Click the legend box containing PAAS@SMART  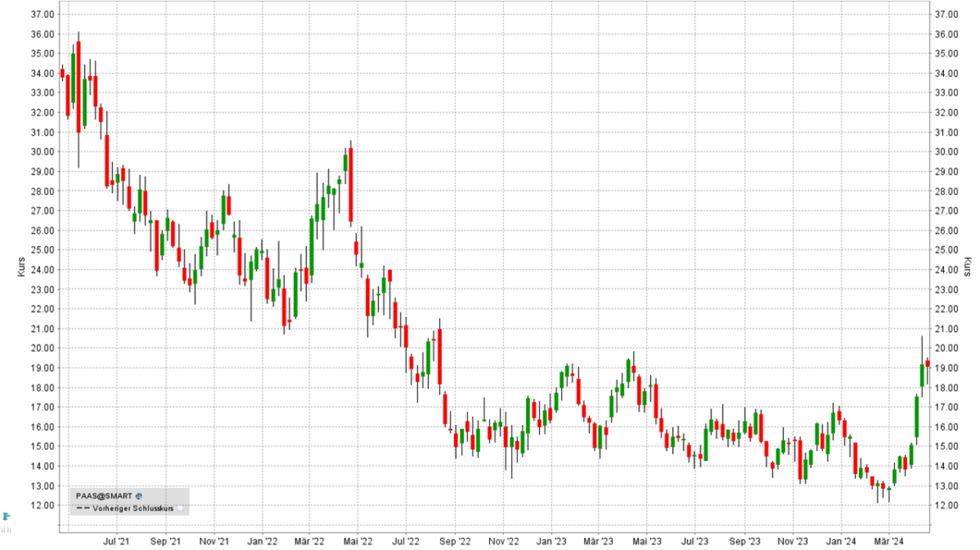tap(131, 502)
